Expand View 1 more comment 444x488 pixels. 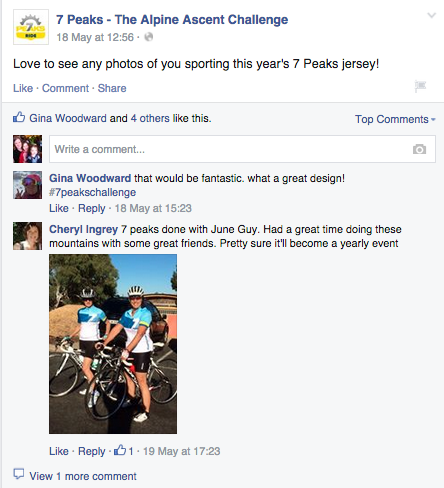(x=83, y=476)
